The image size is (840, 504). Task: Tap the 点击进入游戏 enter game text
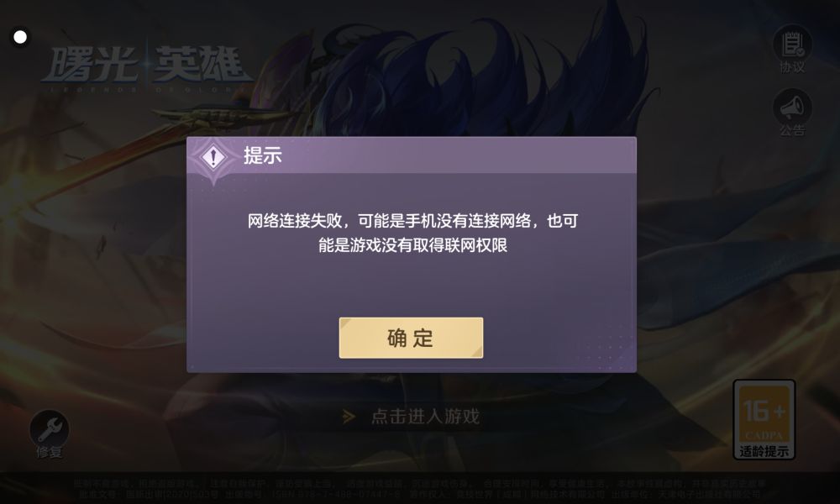pyautogui.click(x=425, y=416)
